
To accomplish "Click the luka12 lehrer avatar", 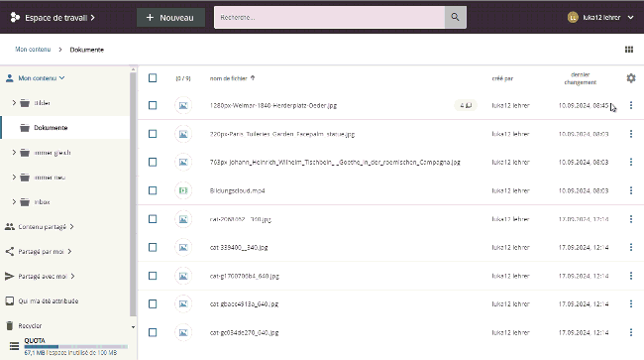I will (573, 17).
